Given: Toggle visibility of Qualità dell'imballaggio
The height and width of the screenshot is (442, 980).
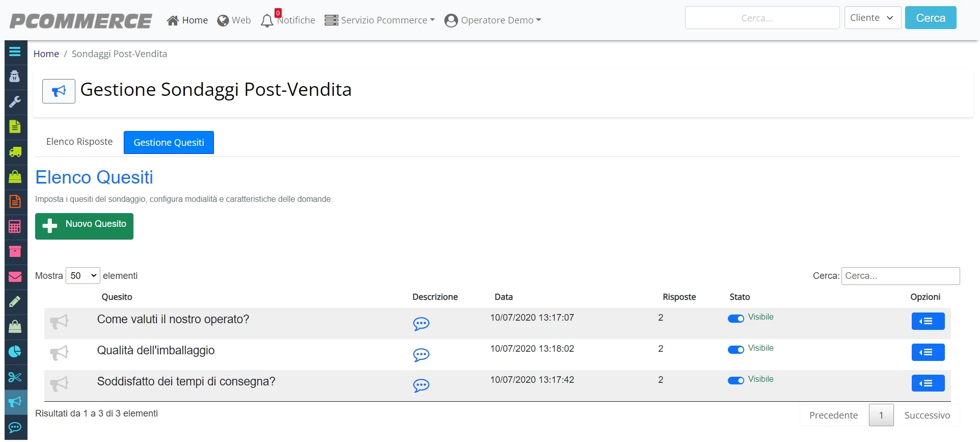Looking at the screenshot, I should click(x=736, y=350).
